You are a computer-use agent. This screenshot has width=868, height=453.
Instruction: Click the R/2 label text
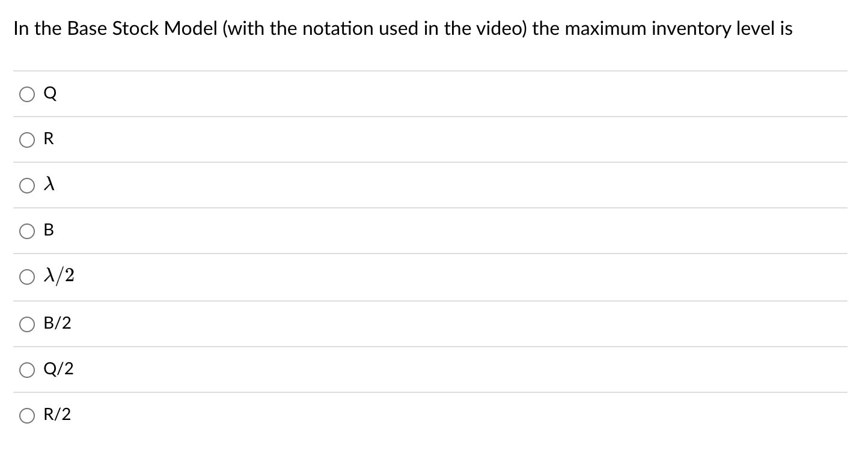tap(57, 415)
